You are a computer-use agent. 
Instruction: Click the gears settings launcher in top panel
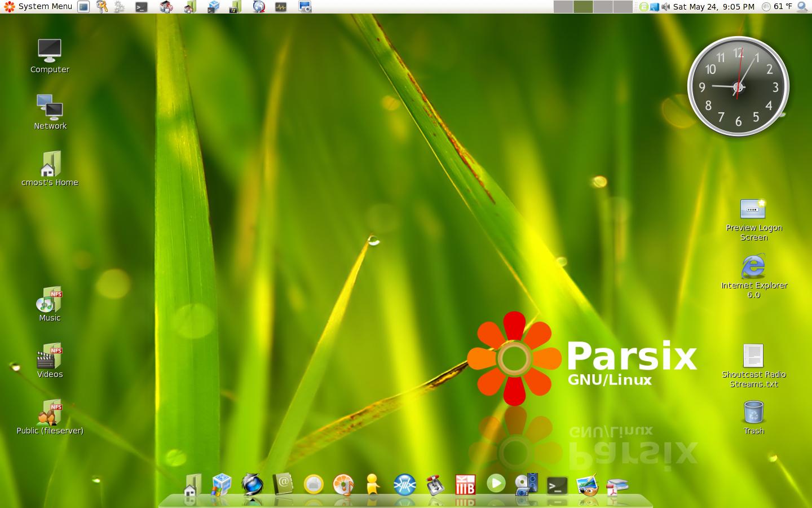point(119,7)
